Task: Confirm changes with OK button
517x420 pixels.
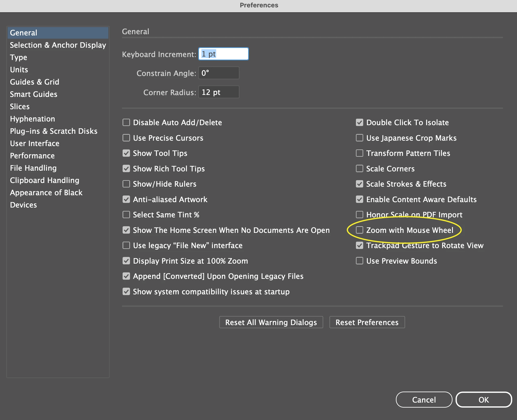Action: click(484, 400)
